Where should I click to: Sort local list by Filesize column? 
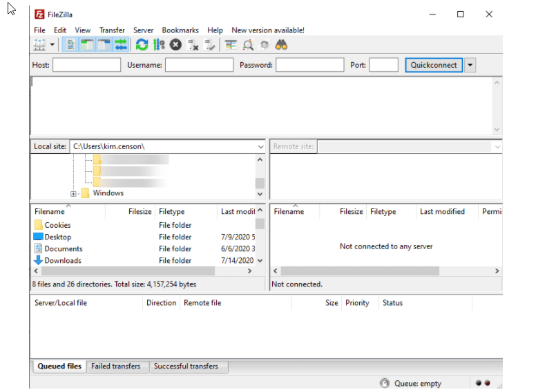pos(131,211)
